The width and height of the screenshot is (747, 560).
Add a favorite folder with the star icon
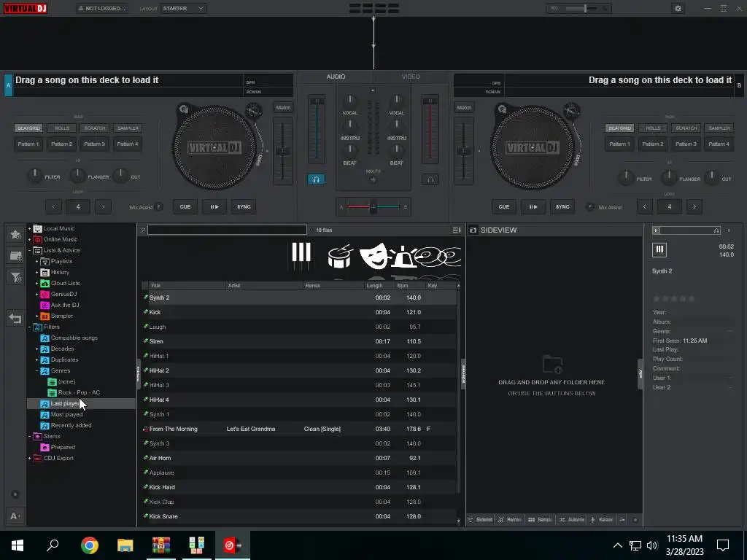15,234
